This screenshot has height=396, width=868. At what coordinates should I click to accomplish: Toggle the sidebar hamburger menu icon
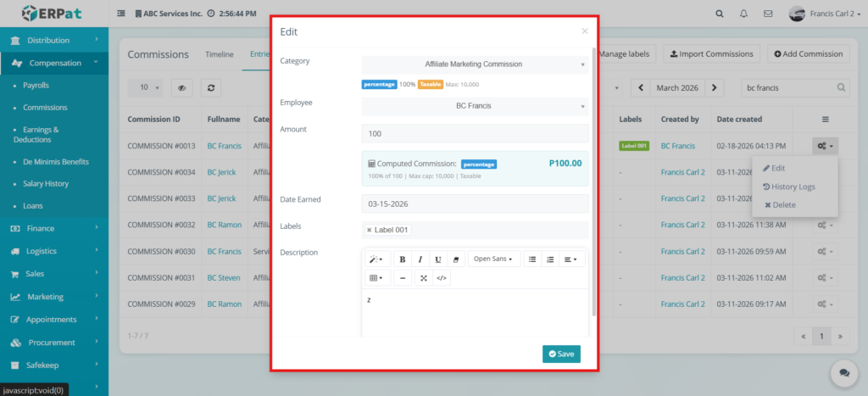(x=121, y=14)
